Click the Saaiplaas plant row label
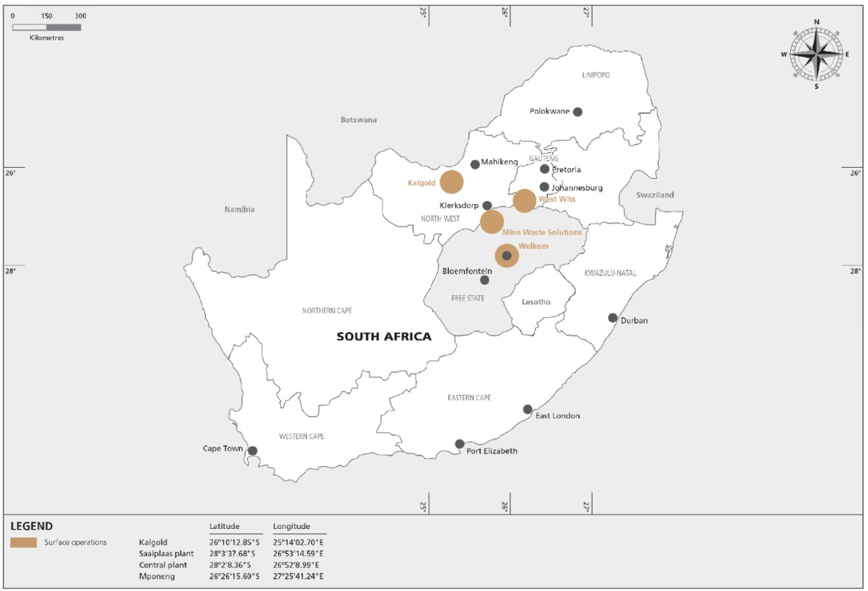 (166, 553)
